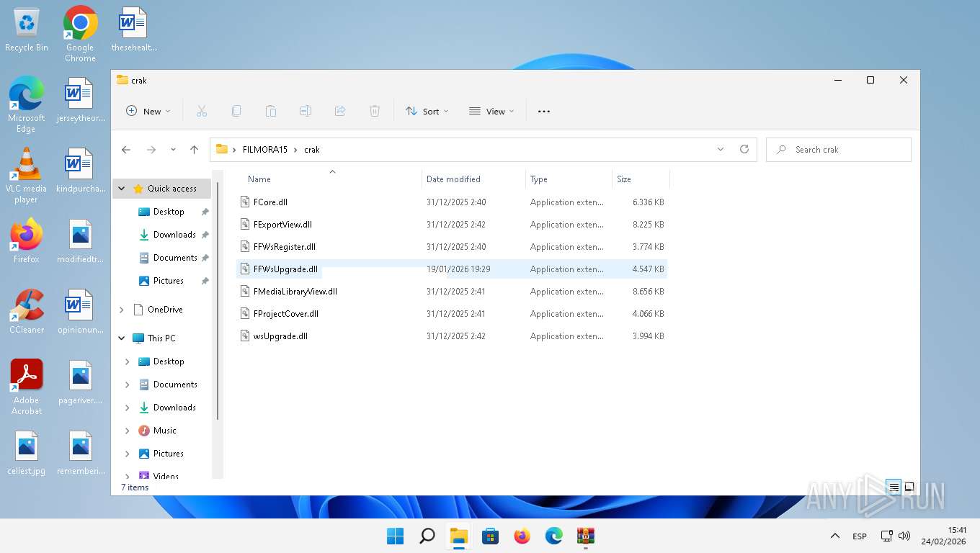Switch to large thumbnails view icon
The height and width of the screenshot is (553, 980).
click(x=909, y=487)
